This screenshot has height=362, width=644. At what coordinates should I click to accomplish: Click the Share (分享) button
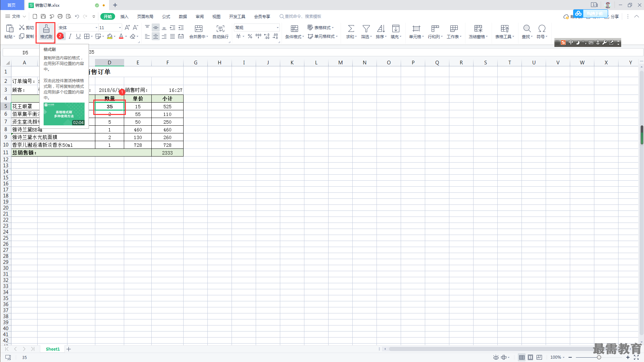point(612,16)
